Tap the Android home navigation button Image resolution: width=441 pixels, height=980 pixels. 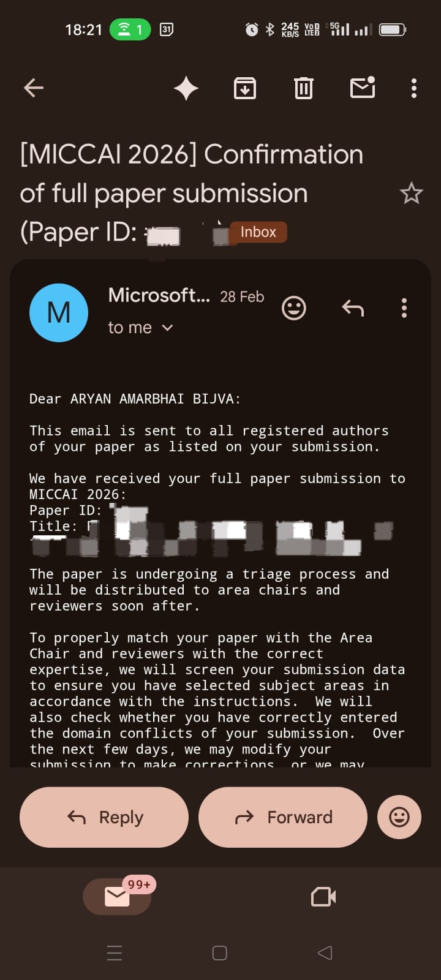[x=220, y=952]
